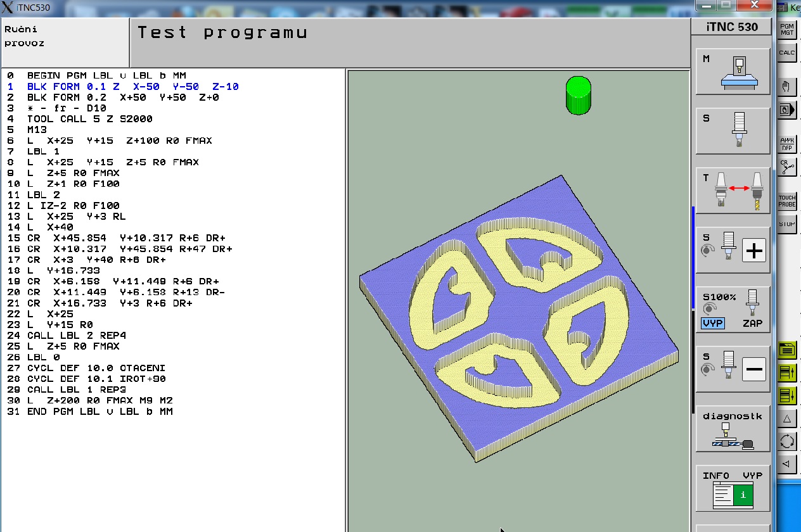The height and width of the screenshot is (532, 801).
Task: Click the S spindle softkey
Action: (x=733, y=130)
